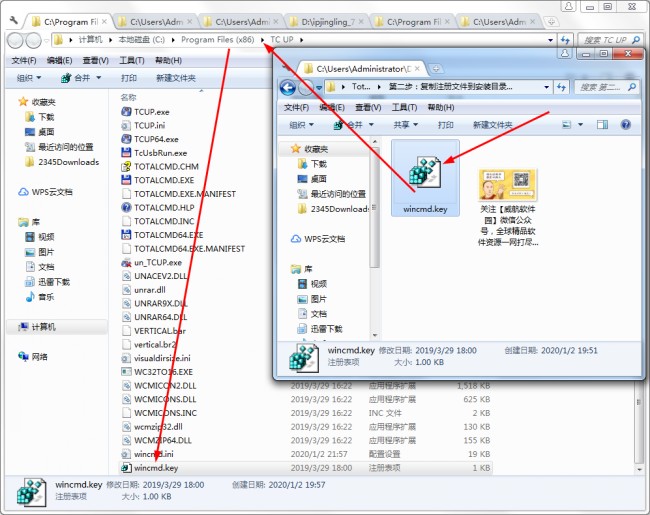Click the user account icon in back window title
Viewport: 650px width, 515px height.
[568, 6]
